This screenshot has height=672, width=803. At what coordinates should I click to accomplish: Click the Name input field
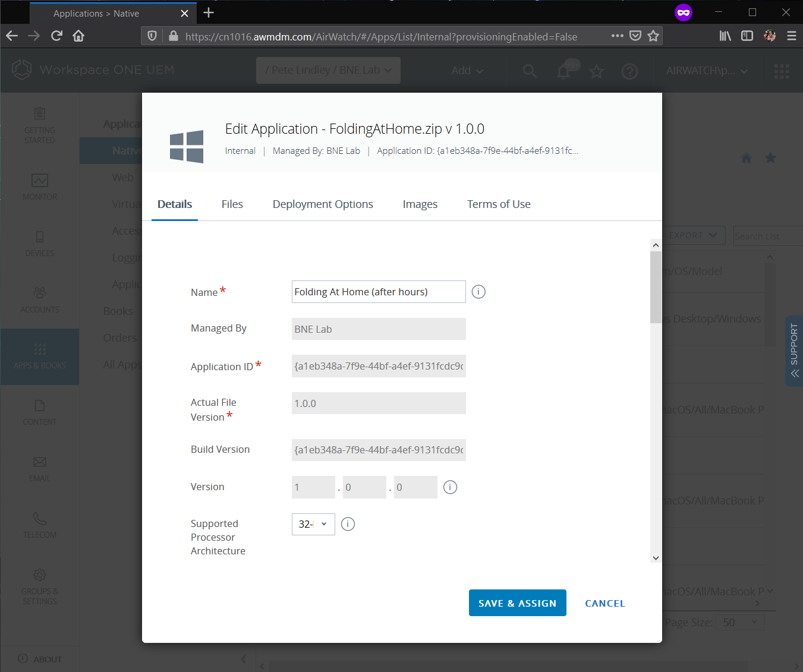[x=379, y=292]
